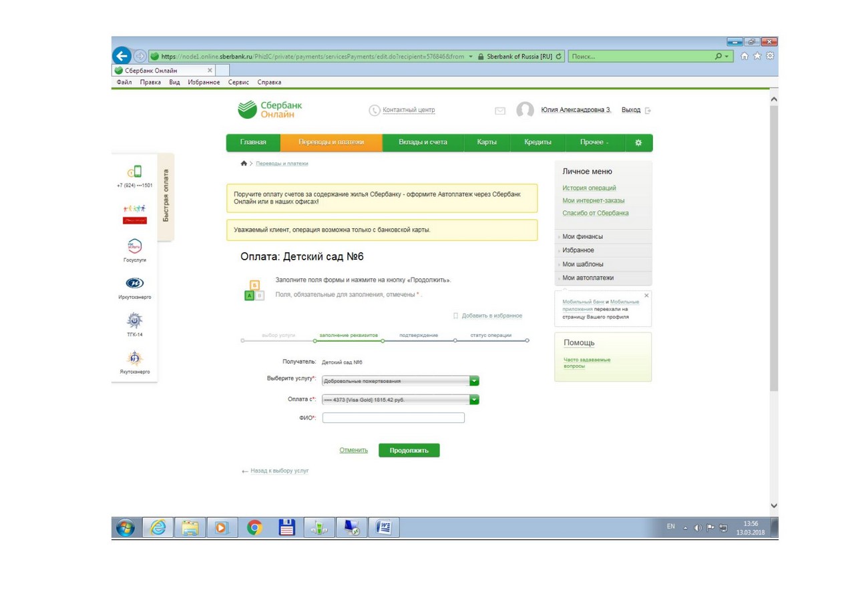Switch to Кредиты tab
The image size is (868, 614).
tap(537, 143)
